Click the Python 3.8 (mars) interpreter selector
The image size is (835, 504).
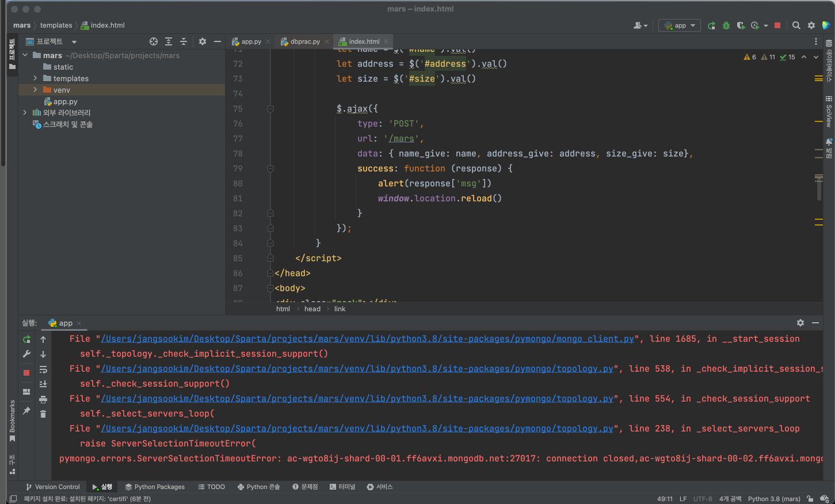(x=774, y=499)
